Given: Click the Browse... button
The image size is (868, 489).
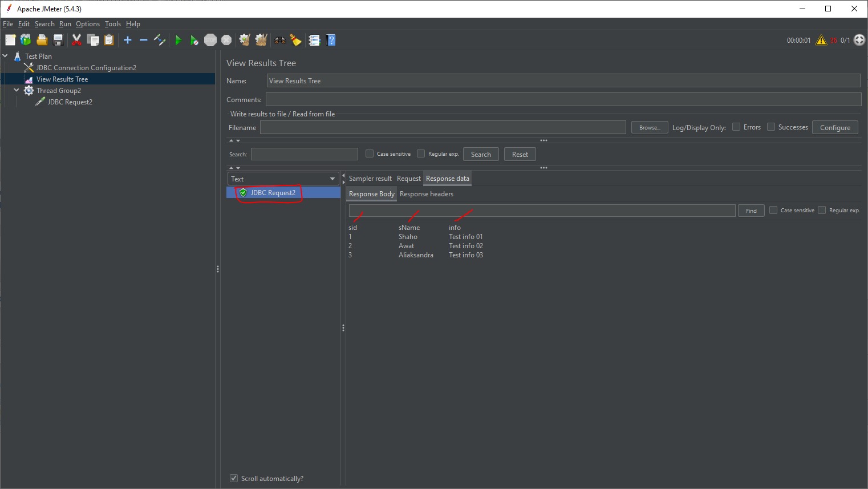Looking at the screenshot, I should click(650, 127).
